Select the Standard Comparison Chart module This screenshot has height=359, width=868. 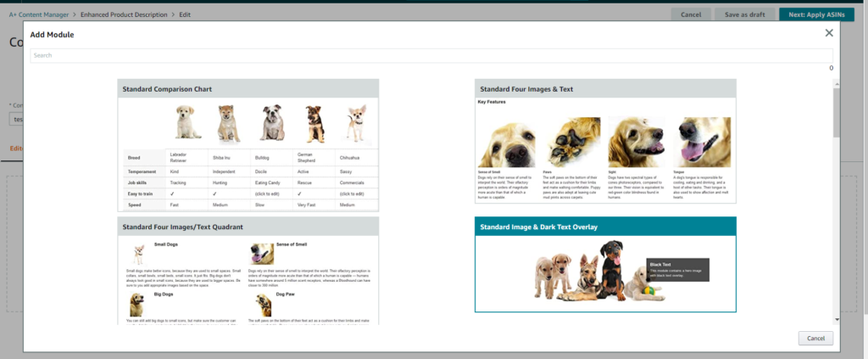pos(248,145)
